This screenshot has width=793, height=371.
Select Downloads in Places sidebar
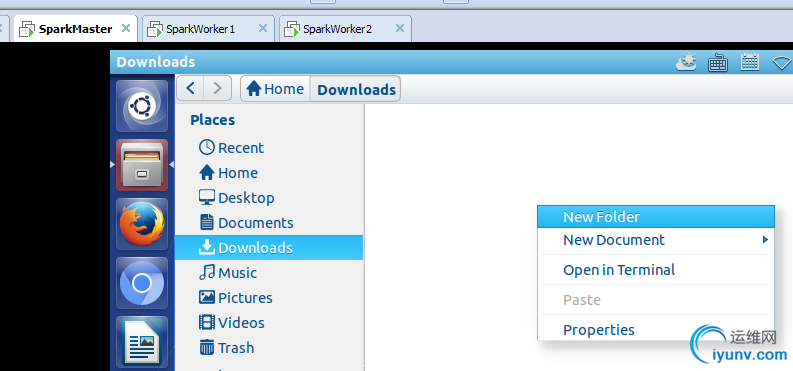pos(269,248)
